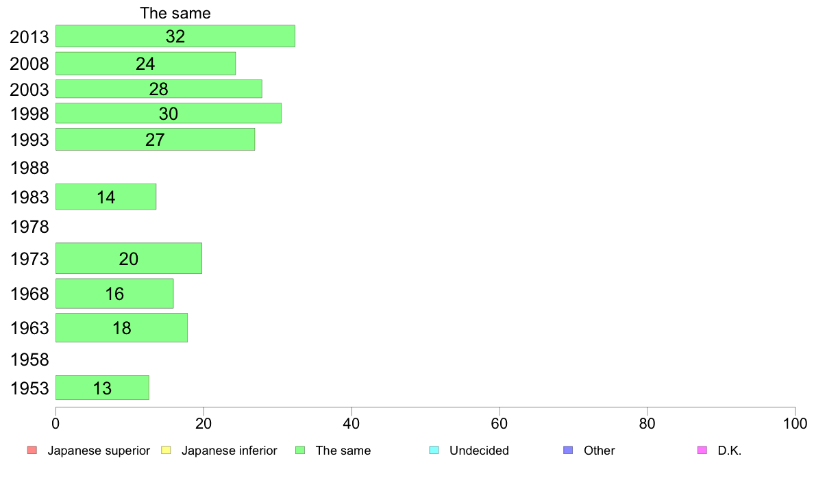This screenshot has height=504, width=814.
Task: Select the 2013 bar showing 32
Action: point(175,36)
